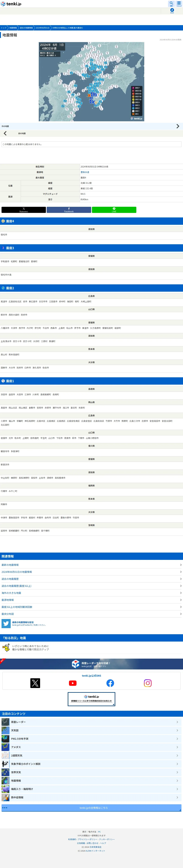This screenshot has height=868, width=183.
Task: Open ヘルプ footer link
Action: 103,843
